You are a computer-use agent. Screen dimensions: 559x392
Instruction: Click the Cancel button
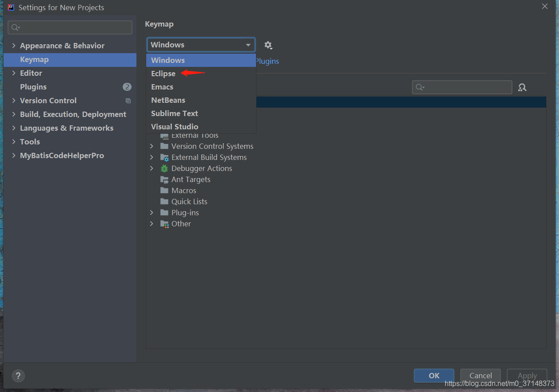(481, 376)
